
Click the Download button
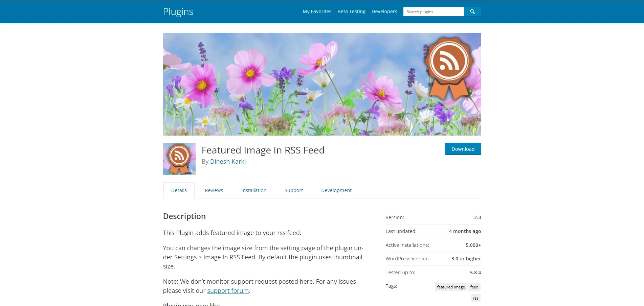463,149
